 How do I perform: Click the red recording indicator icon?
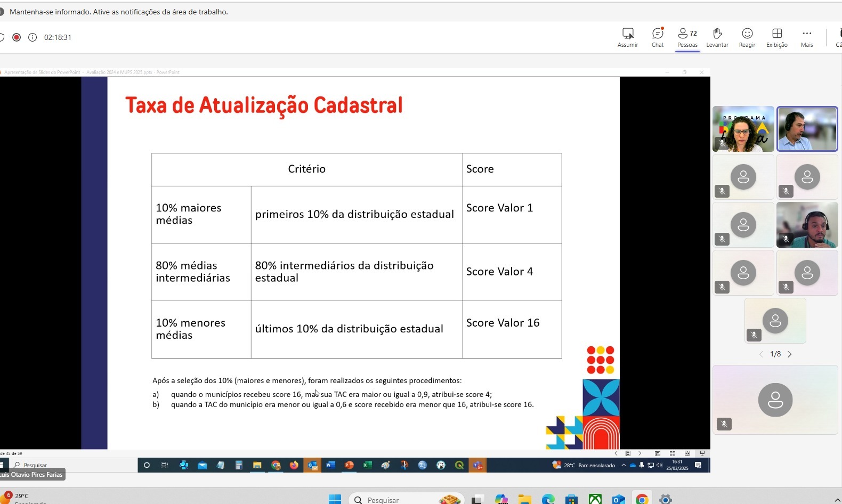[x=17, y=37]
